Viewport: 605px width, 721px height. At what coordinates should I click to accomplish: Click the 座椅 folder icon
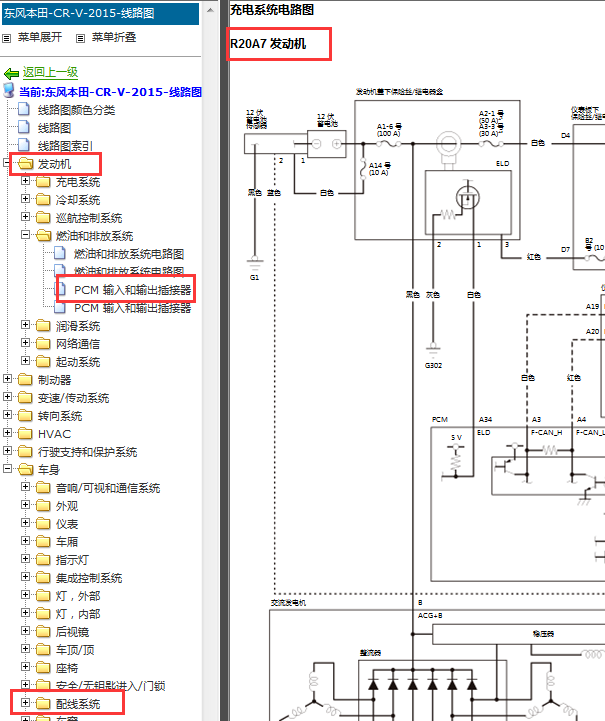pyautogui.click(x=43, y=668)
